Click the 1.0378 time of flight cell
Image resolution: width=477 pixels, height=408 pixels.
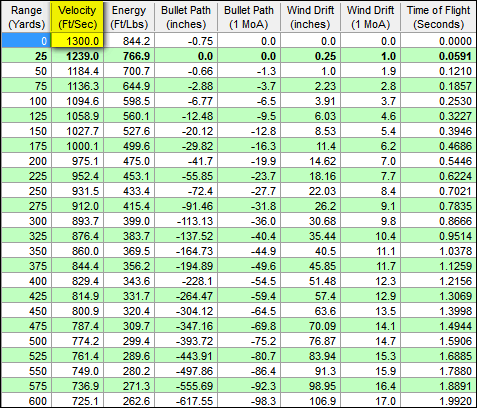tap(438, 251)
